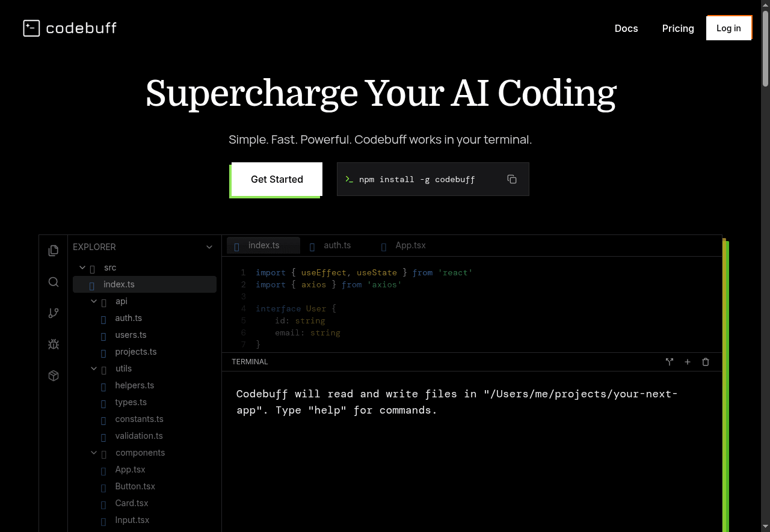This screenshot has width=770, height=532.
Task: Open the Pricing page link
Action: 678,28
